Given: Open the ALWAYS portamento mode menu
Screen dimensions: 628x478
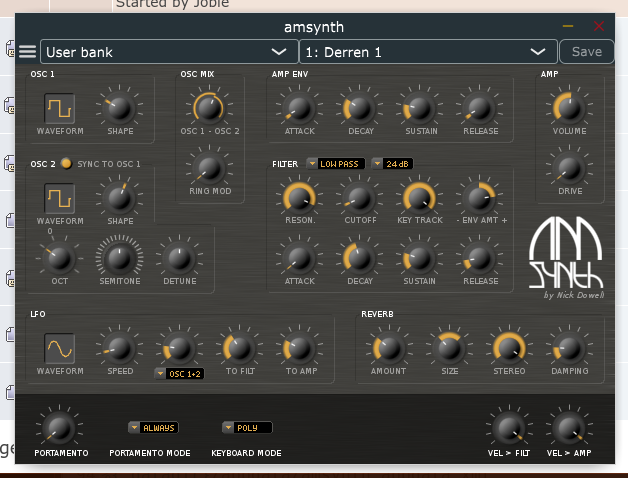Looking at the screenshot, I should (x=155, y=428).
